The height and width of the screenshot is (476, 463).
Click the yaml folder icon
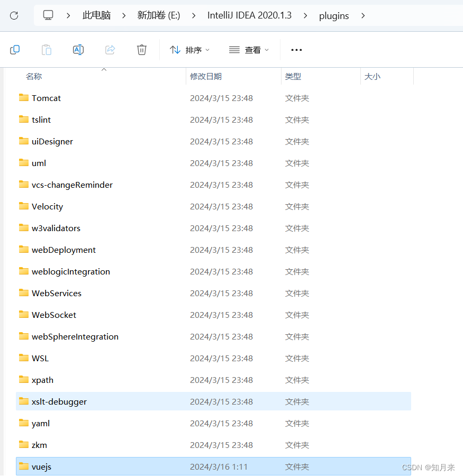(x=24, y=423)
